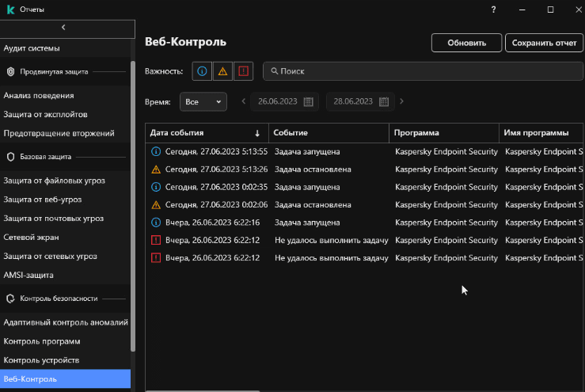Select Сетевой экран in the sidebar
The width and height of the screenshot is (585, 392).
(x=31, y=237)
